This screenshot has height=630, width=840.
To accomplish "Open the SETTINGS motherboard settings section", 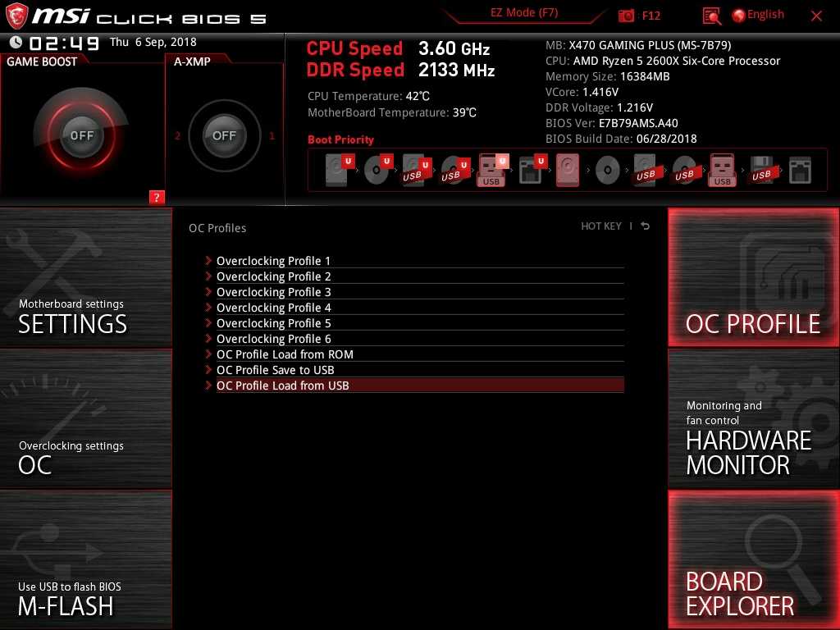I will [86, 277].
